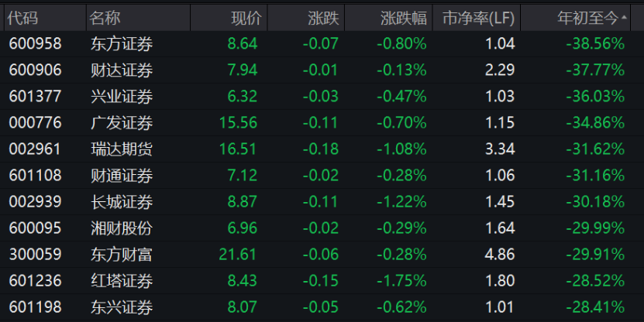This screenshot has width=644, height=322.
Task: Click stock code 600958
Action: 36,44
